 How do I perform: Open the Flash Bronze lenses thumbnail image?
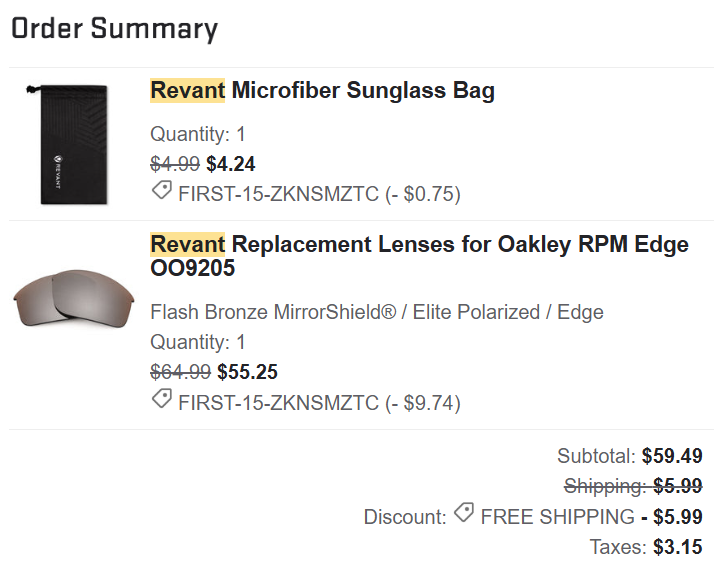pos(73,298)
